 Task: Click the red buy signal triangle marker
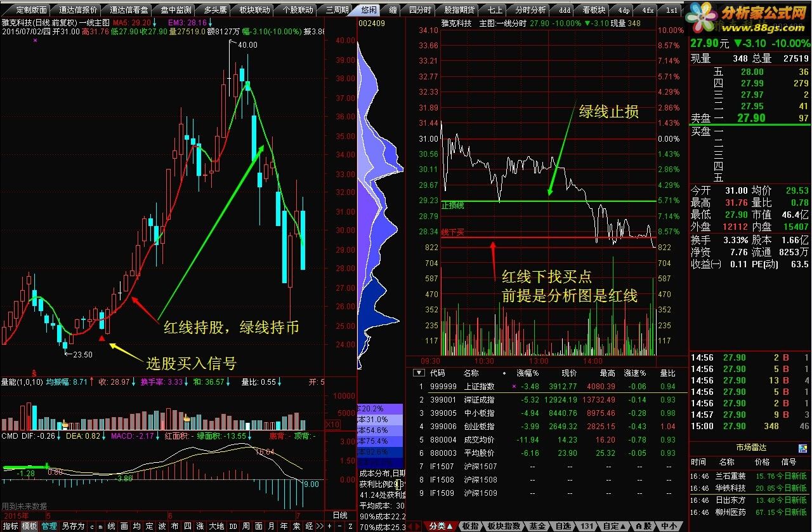101,339
